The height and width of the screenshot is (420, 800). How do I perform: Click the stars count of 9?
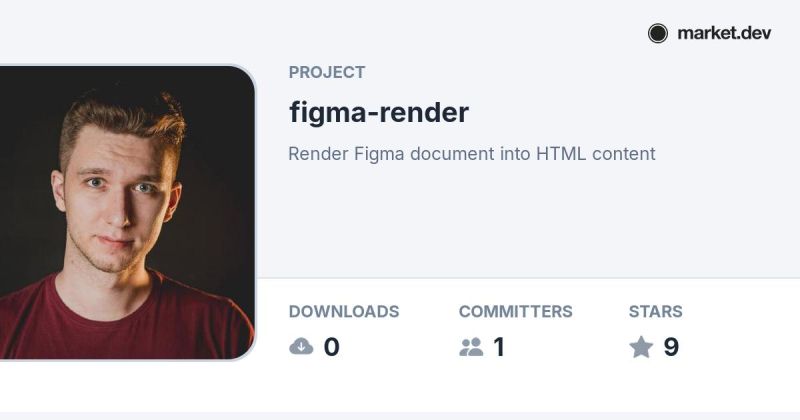(x=671, y=347)
